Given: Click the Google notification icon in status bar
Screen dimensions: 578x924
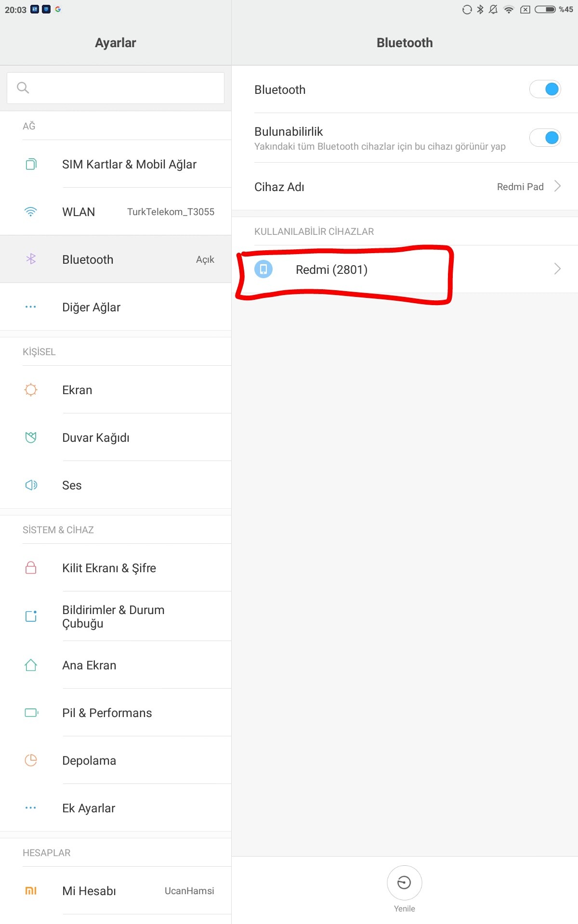Looking at the screenshot, I should 58,9.
